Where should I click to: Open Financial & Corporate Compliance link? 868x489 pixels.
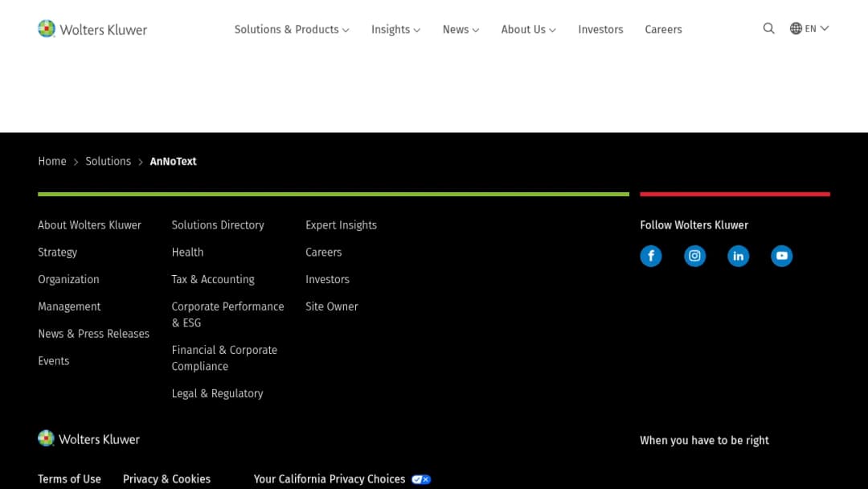(x=224, y=358)
